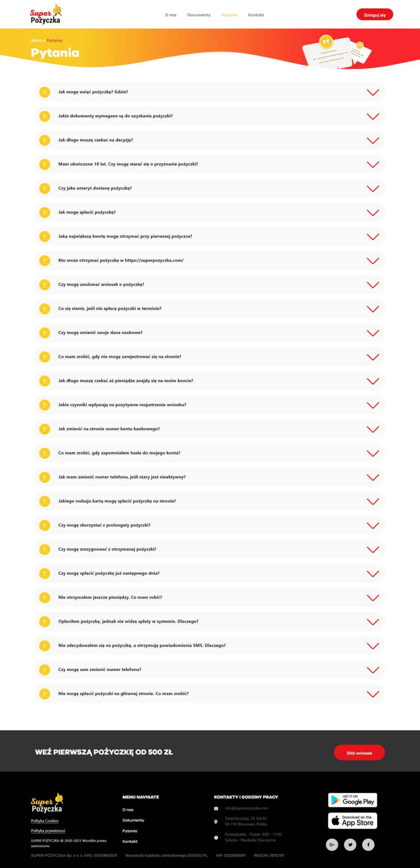
Task: Select 'Dokumenty' in the top navigation
Action: click(199, 14)
